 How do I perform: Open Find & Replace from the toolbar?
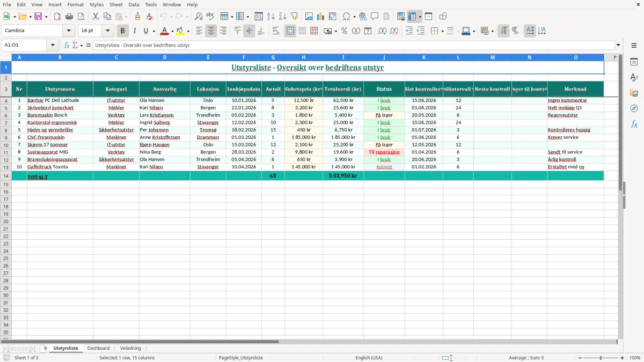[199, 17]
